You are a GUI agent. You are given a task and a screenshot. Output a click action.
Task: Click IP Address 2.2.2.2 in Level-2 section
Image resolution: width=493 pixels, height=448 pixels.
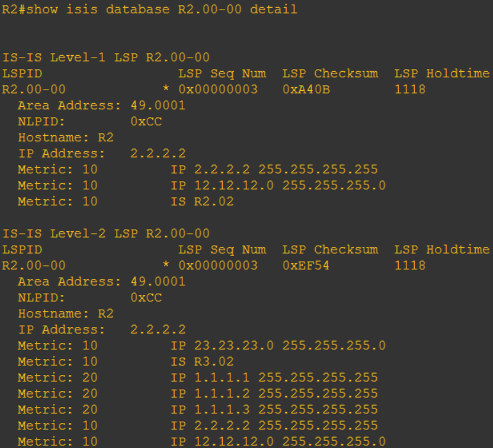158,330
